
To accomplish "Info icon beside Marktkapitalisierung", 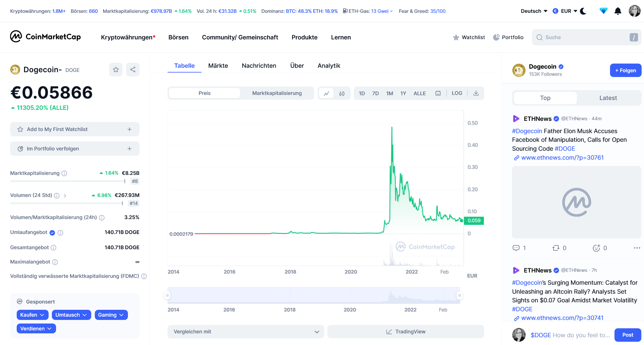I will pyautogui.click(x=64, y=173).
